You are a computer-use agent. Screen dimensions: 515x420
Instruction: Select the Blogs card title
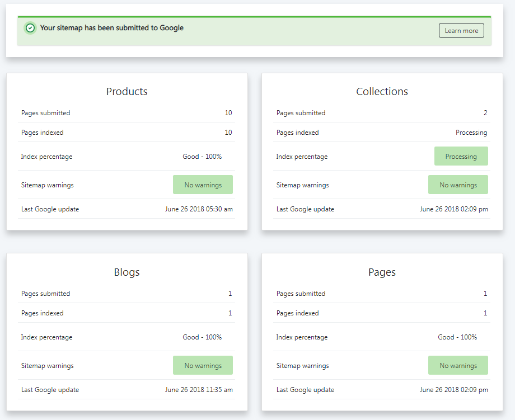pyautogui.click(x=127, y=272)
